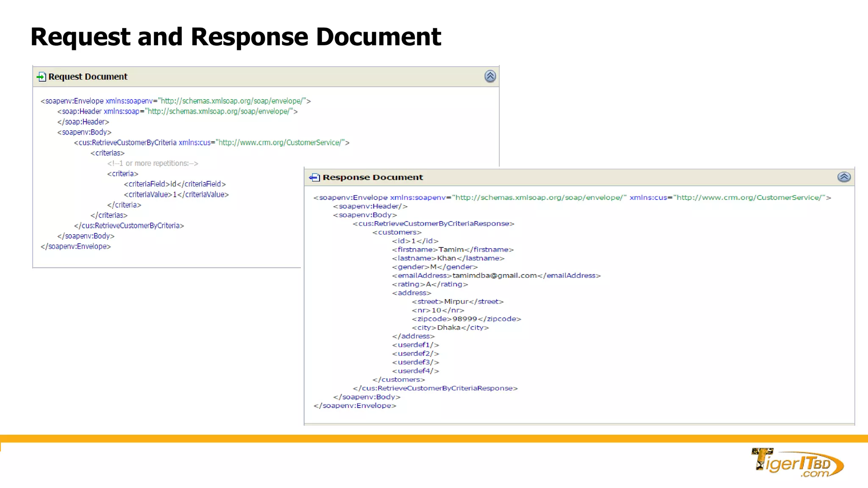Click the firstname Tamim line
The height and width of the screenshot is (488, 868).
453,250
